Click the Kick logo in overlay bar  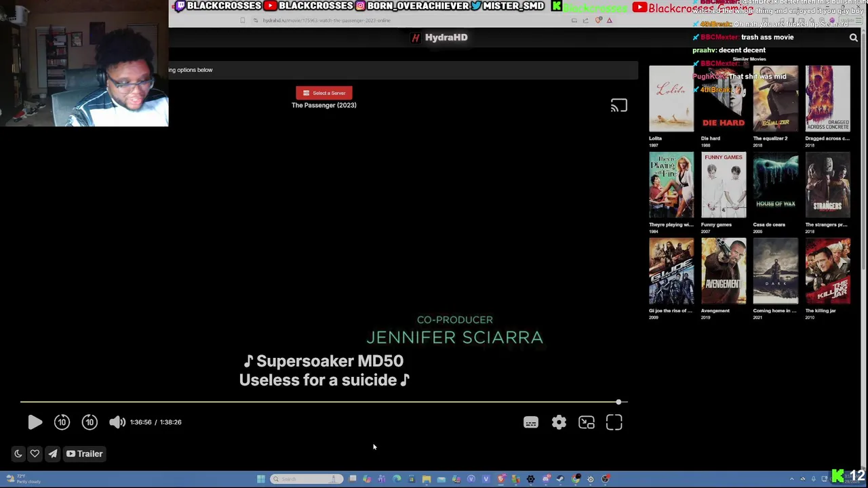(x=557, y=6)
